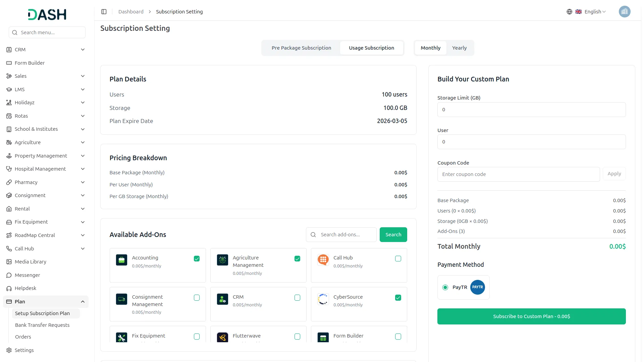
Task: Uncheck the CyberSource add-on checkbox
Action: [398, 298]
